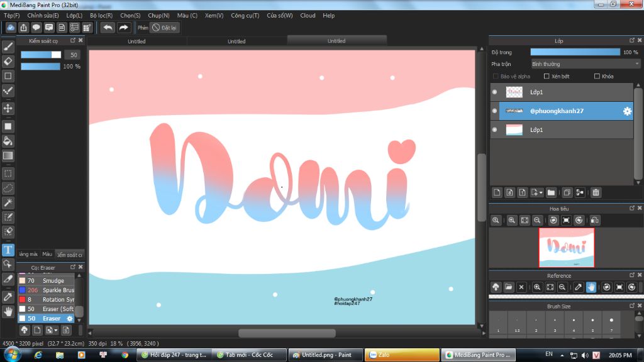The width and height of the screenshot is (644, 362).
Task: Open the Chỉnh sửa(E) menu
Action: tap(43, 16)
